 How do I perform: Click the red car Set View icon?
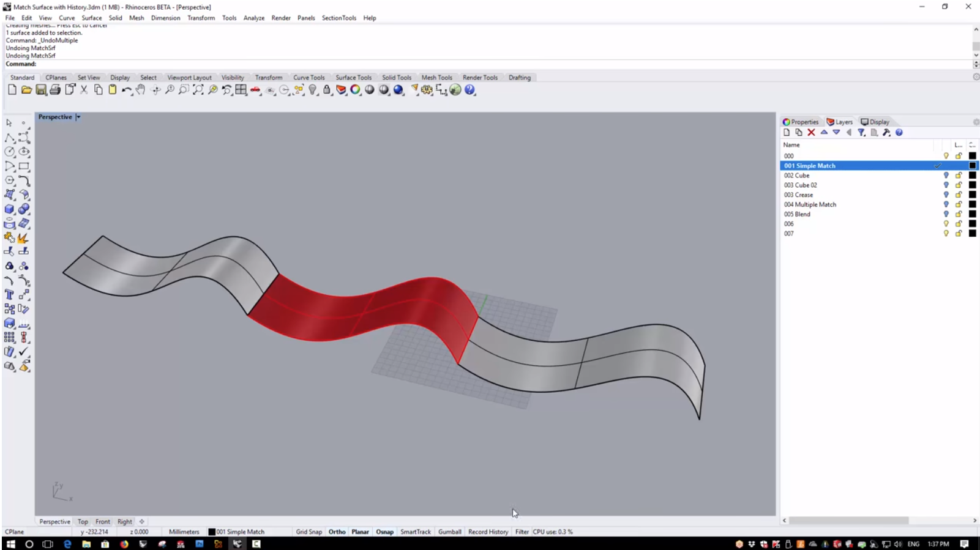255,90
